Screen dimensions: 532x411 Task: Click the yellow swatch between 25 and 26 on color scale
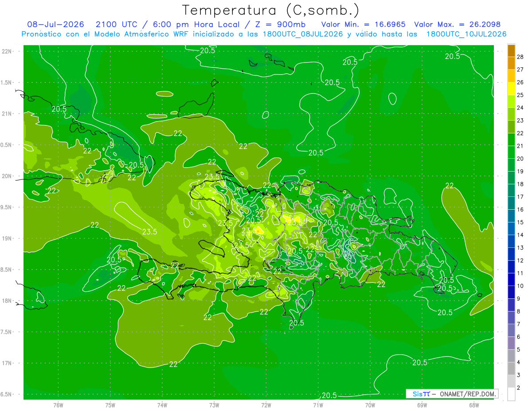click(x=511, y=88)
